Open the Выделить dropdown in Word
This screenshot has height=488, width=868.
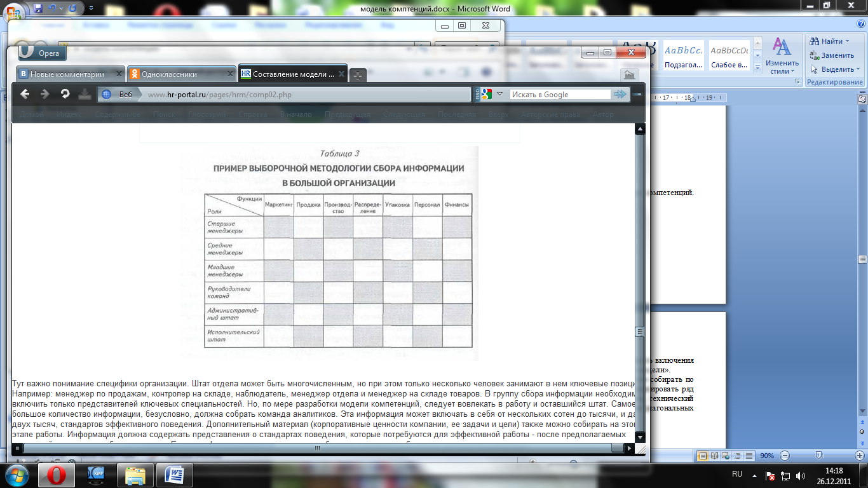coord(835,69)
